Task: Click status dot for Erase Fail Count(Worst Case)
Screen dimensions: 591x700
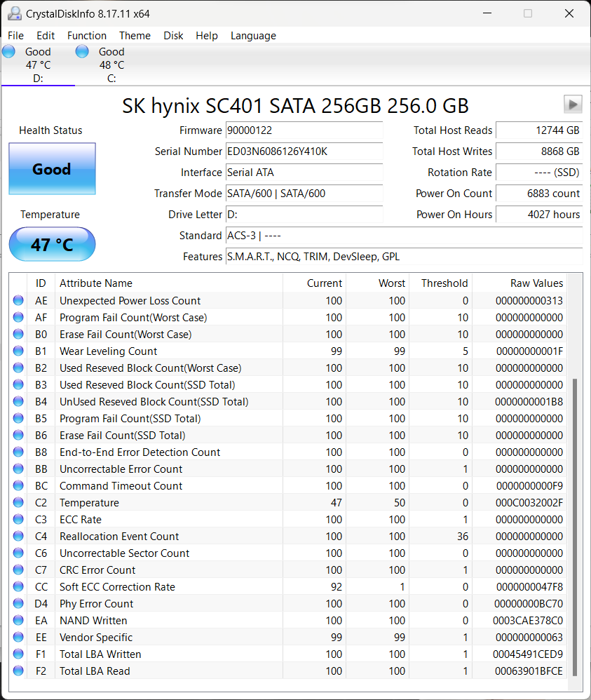Action: click(x=18, y=335)
